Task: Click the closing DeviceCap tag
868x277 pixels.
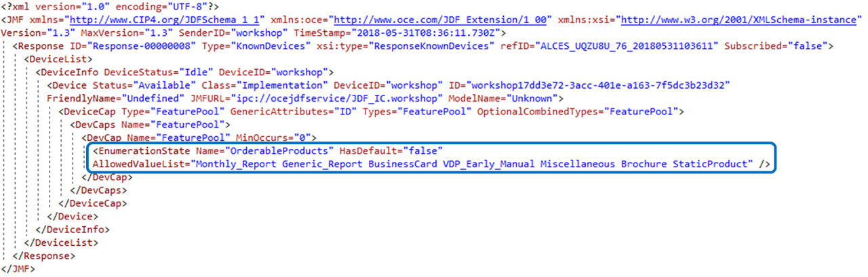Action: click(92, 203)
